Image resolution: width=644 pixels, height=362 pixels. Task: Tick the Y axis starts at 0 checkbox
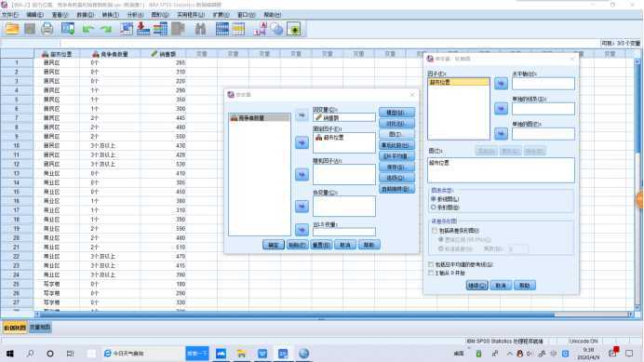[431, 273]
